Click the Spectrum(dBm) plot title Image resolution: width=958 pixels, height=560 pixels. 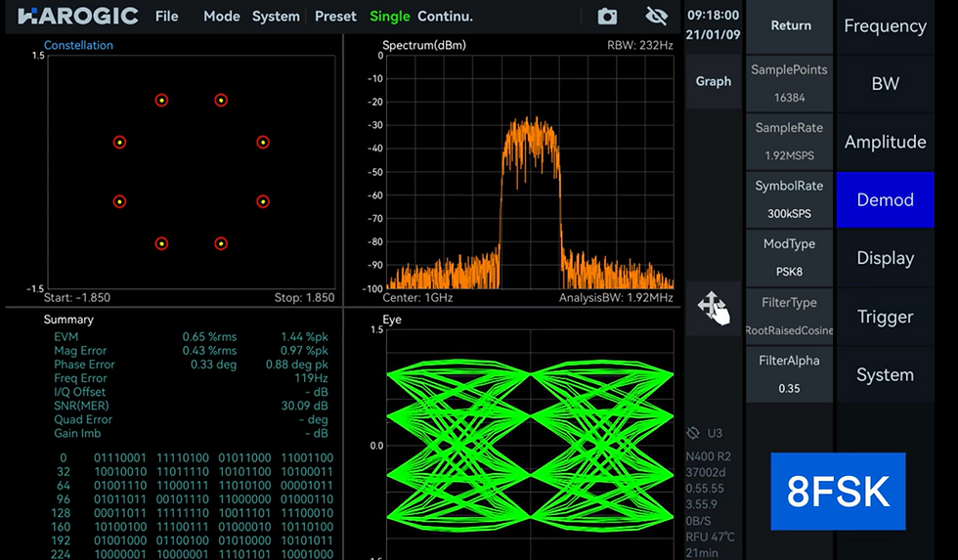click(424, 45)
